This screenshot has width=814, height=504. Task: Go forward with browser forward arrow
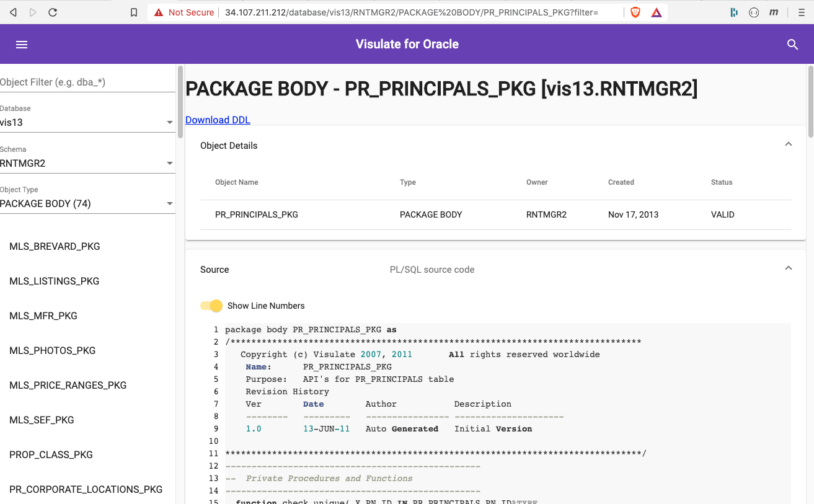point(33,12)
